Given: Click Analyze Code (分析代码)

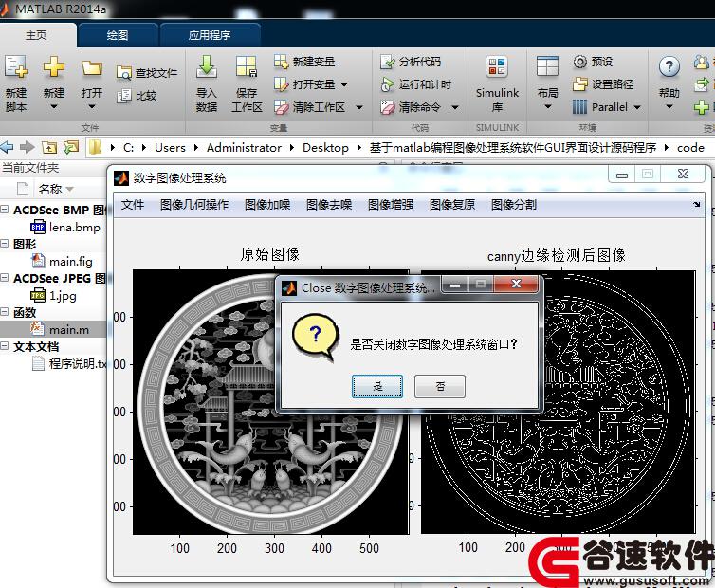Looking at the screenshot, I should click(411, 62).
